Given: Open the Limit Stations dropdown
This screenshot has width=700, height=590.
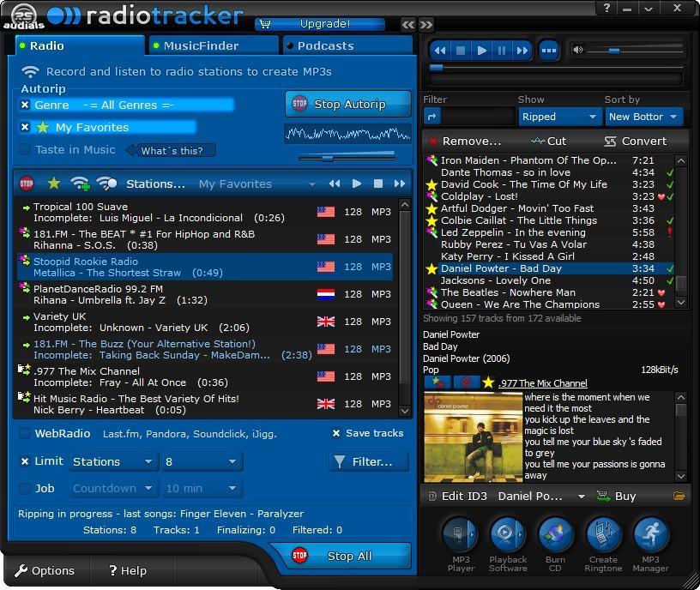Looking at the screenshot, I should [x=113, y=461].
